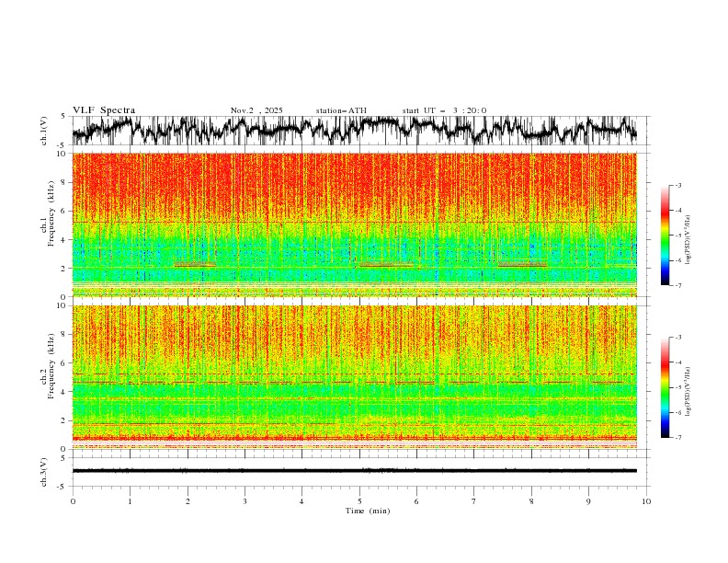The image size is (728, 563).
Task: Click the ch.2 'Frequency (kHz)' axis label
Action: coord(51,365)
